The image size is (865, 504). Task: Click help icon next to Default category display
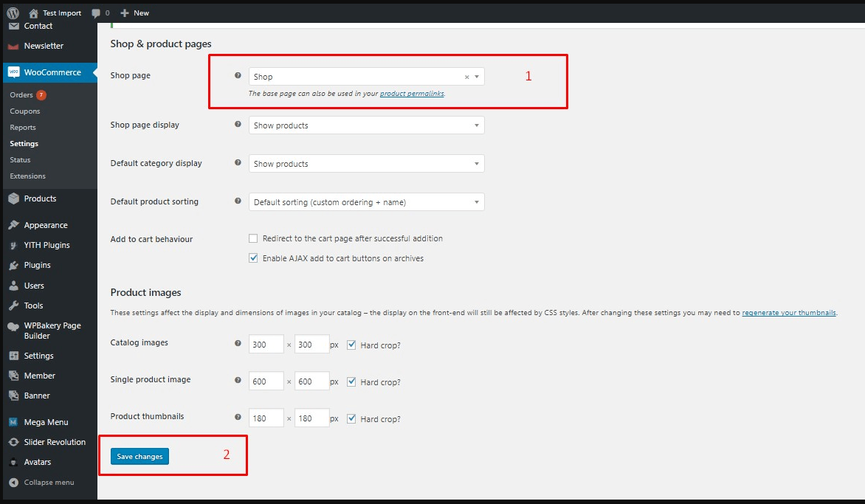238,162
